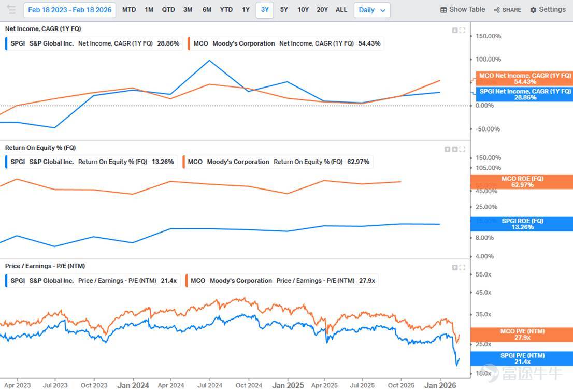
Task: Click the Settings gear icon
Action: [x=533, y=10]
